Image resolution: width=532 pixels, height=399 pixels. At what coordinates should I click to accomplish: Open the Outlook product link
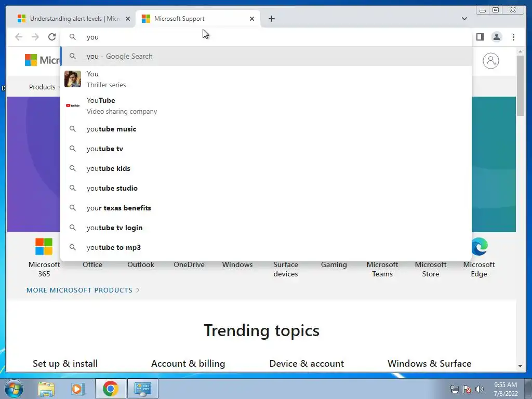[x=140, y=264]
